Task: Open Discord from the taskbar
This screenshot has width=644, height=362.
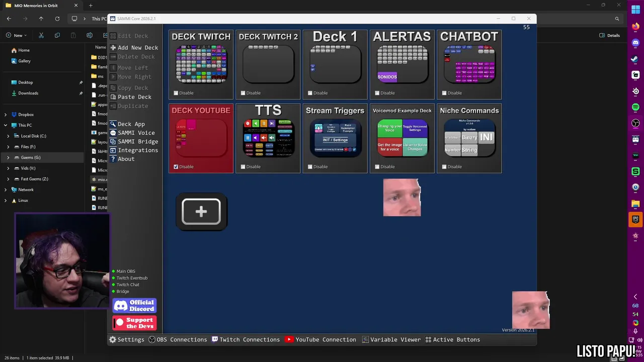Action: [x=635, y=43]
